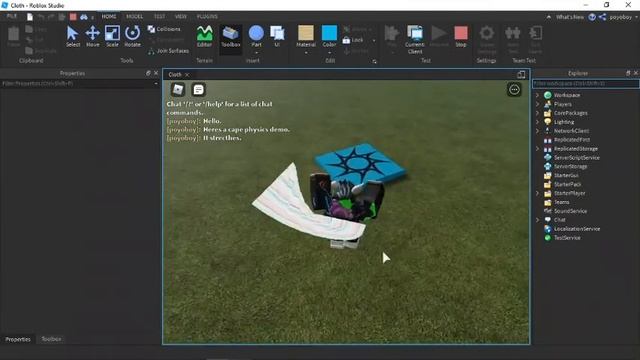Open the FILE menu
640x360 pixels.
point(12,16)
